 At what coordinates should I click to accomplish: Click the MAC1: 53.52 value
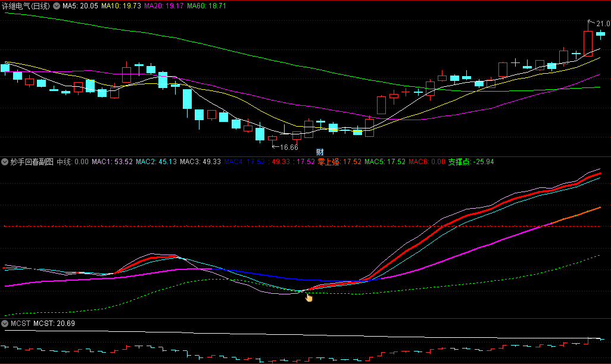click(x=112, y=162)
